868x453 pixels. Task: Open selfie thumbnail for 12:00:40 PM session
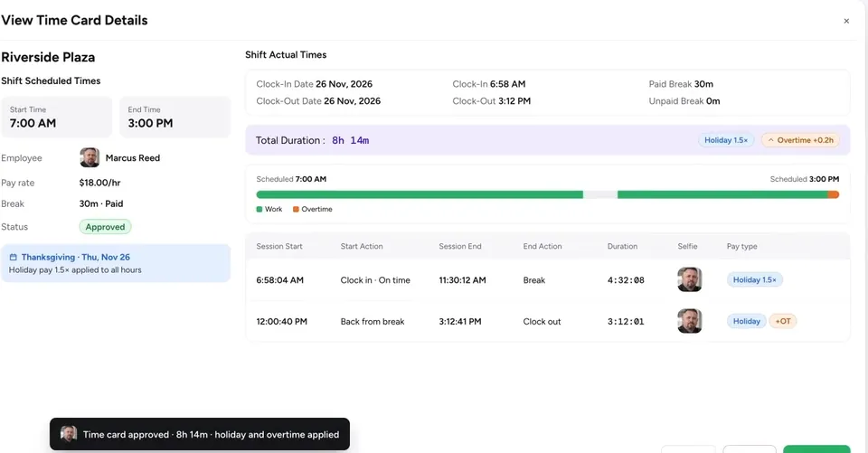(690, 321)
